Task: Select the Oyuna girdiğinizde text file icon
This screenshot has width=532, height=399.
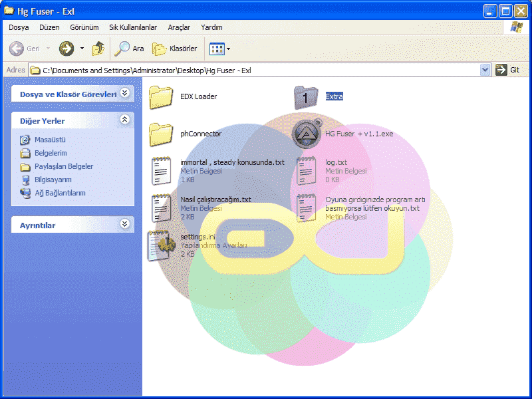Action: 306,208
